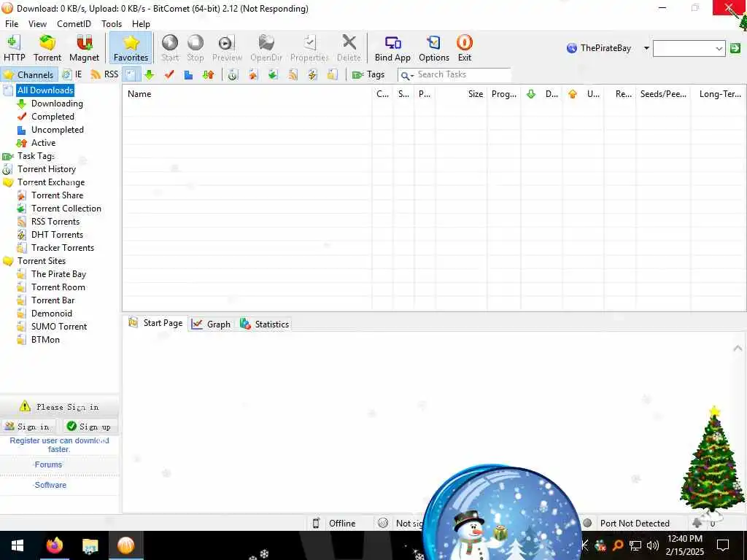
Task: Open the BTMon site entry
Action: point(45,340)
